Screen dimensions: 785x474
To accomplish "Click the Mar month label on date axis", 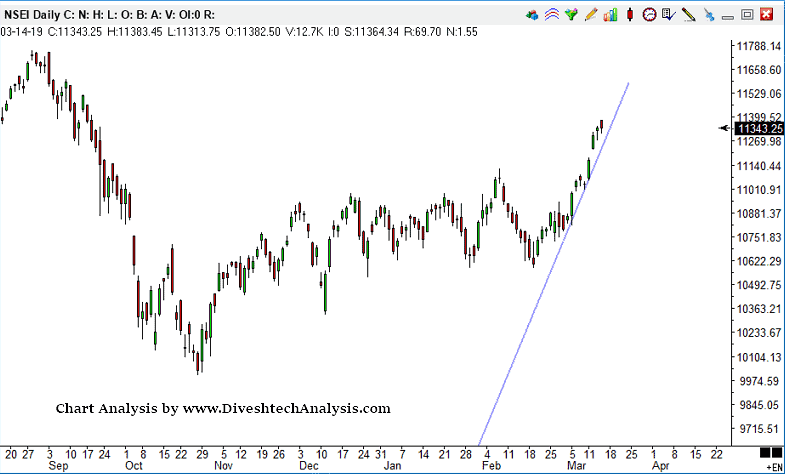I will coord(576,466).
